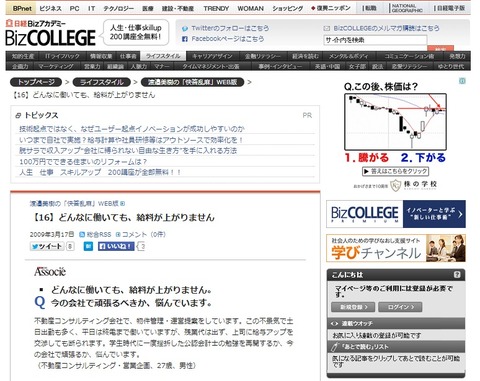Select the ライフスタイル category tab
480x381 pixels.
163,56
